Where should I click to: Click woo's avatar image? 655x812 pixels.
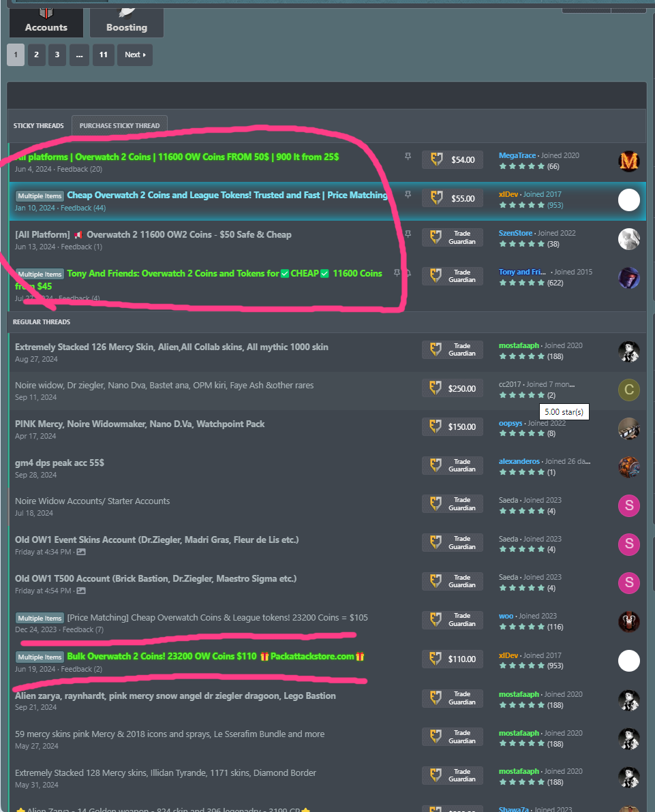629,622
